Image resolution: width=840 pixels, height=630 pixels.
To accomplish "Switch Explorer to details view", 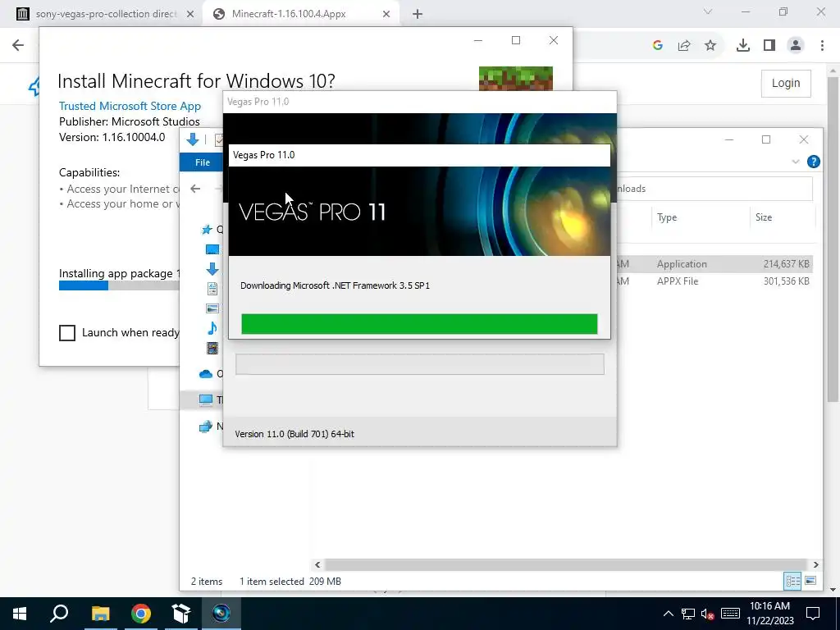I will pos(792,582).
